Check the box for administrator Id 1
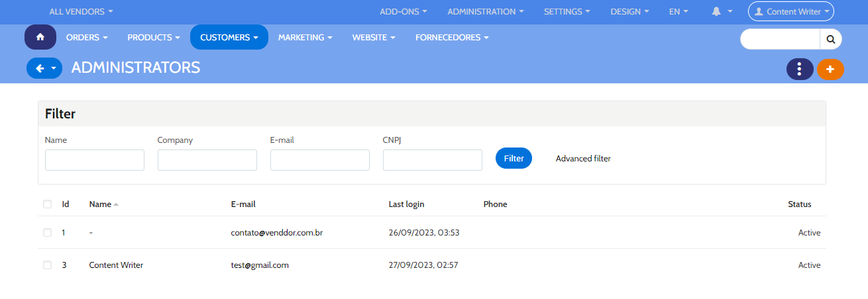 (47, 233)
